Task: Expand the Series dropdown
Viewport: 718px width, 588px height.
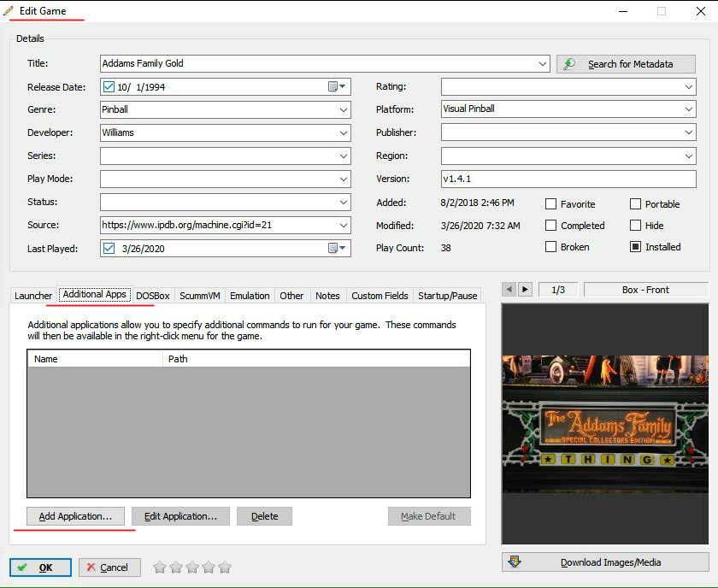Action: point(344,156)
